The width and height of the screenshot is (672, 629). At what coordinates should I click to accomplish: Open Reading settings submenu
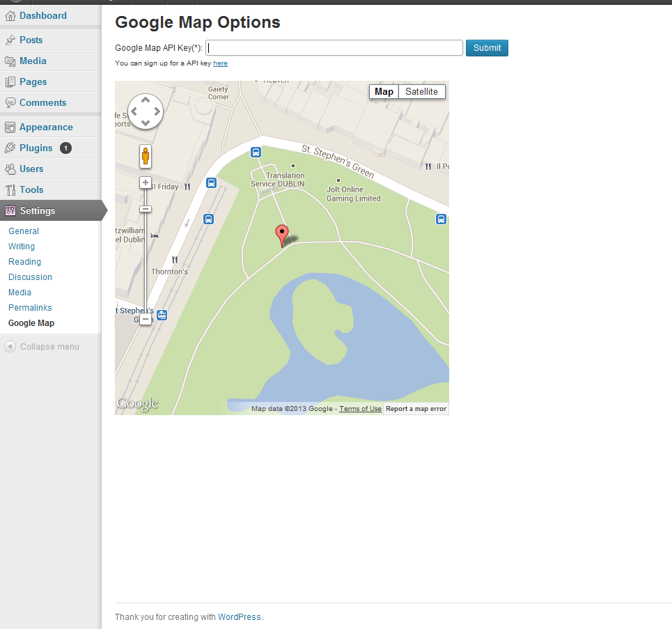coord(25,262)
